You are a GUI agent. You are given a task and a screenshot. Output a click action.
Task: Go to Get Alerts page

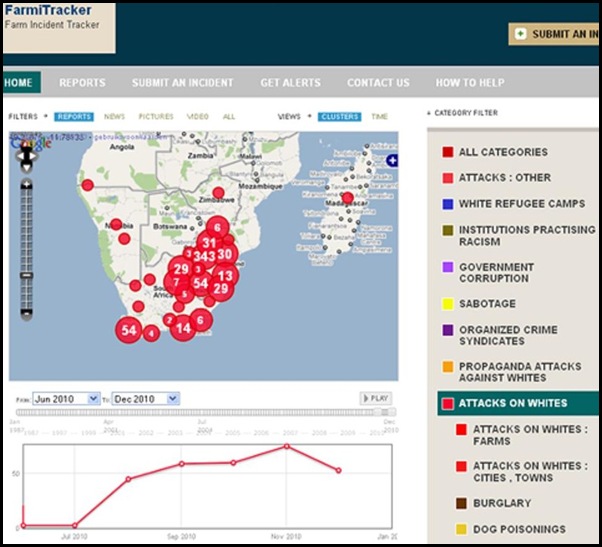[290, 83]
